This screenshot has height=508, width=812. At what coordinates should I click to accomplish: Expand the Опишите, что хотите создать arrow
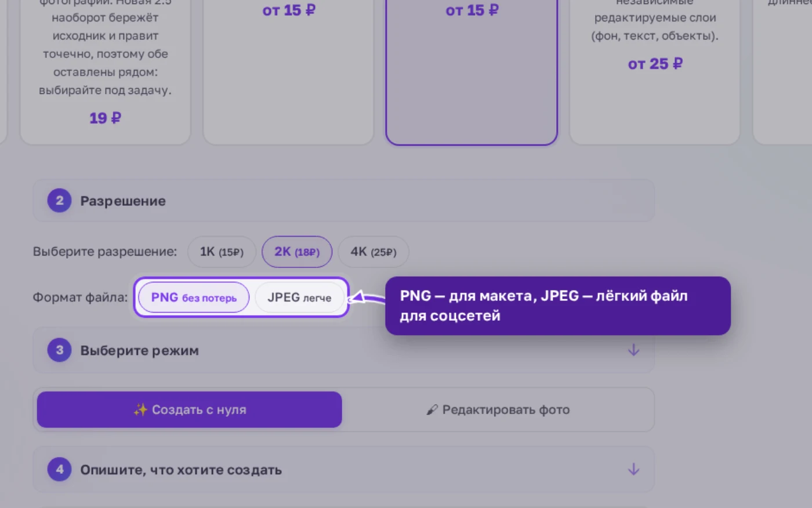[x=633, y=470]
